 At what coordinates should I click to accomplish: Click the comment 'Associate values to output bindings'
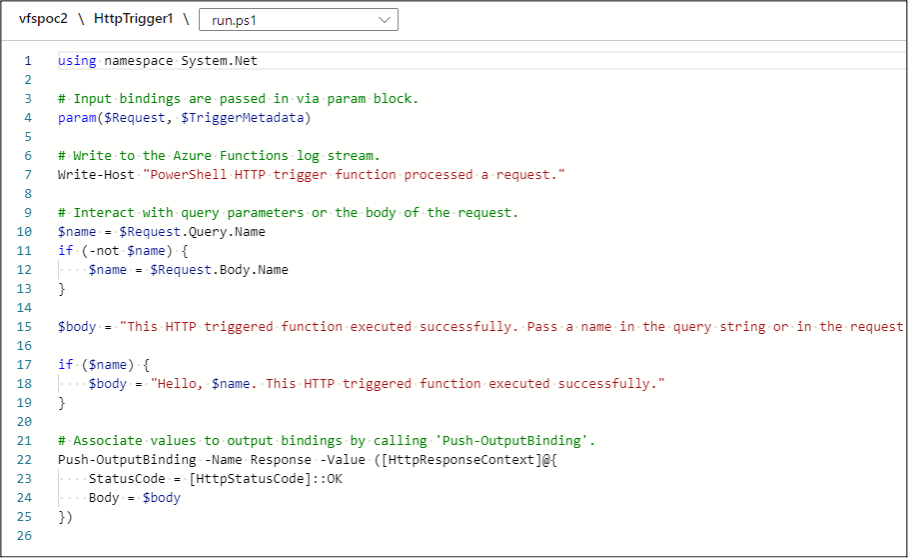(327, 440)
